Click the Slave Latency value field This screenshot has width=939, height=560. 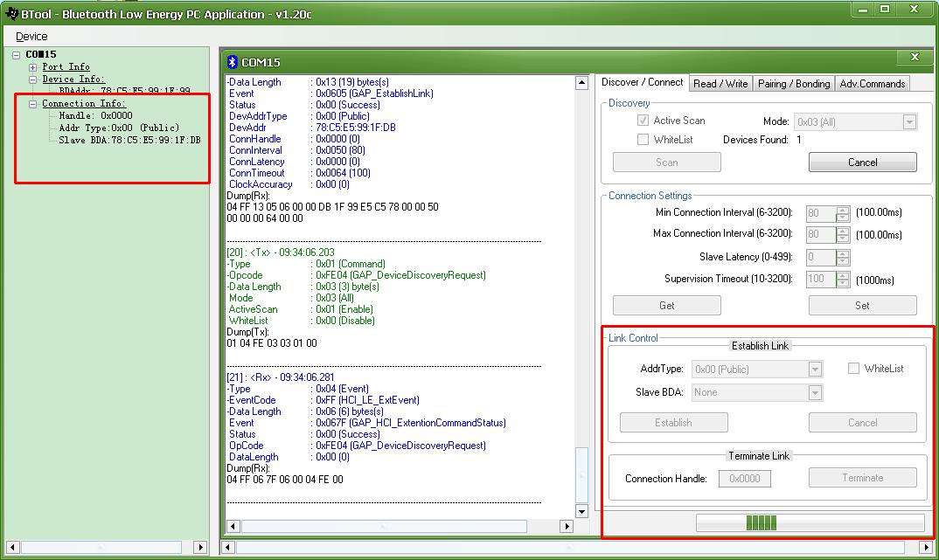point(820,257)
